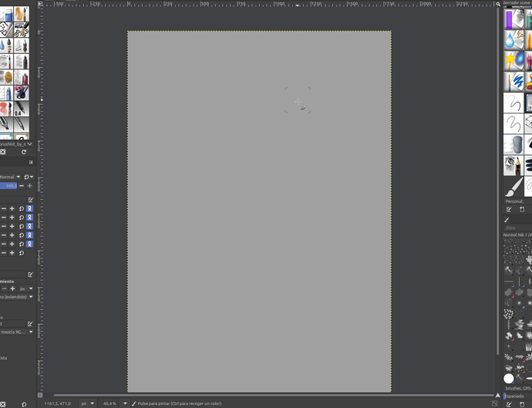Screen dimensions: 532x408
Task: Click the 46,4 % zoom field
Action: coord(109,403)
